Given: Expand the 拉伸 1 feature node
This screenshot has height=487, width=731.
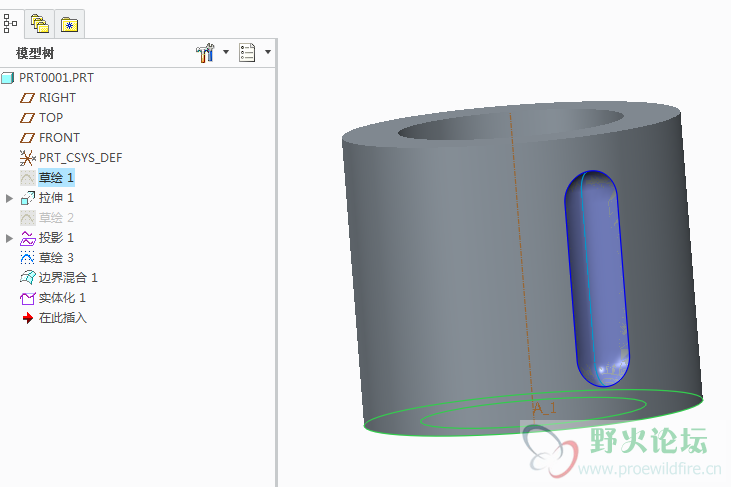Looking at the screenshot, I should pyautogui.click(x=9, y=199).
